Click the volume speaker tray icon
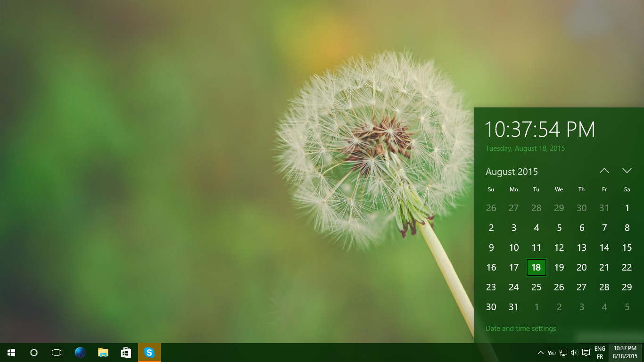644x362 pixels. [x=574, y=353]
